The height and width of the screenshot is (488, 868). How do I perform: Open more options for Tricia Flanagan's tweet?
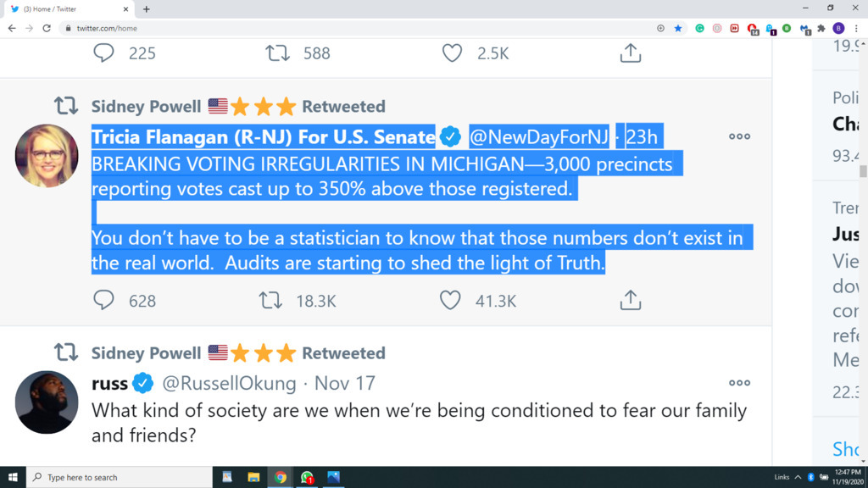[x=739, y=136]
